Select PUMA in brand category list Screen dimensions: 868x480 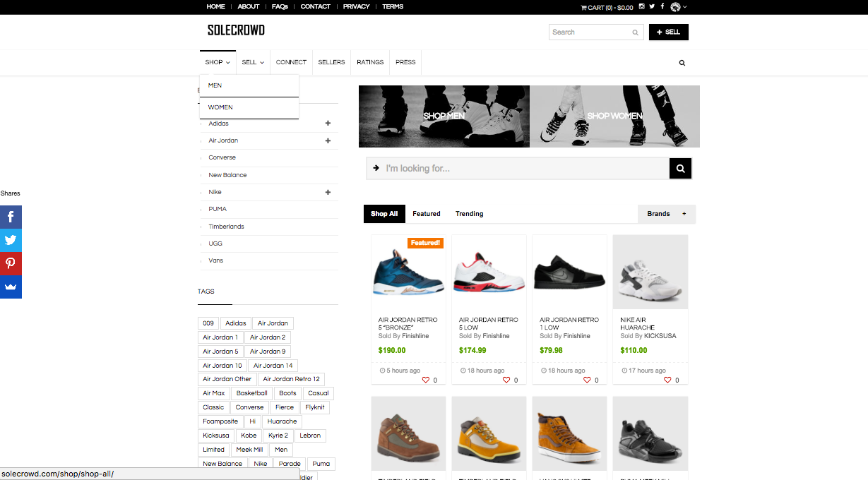218,209
